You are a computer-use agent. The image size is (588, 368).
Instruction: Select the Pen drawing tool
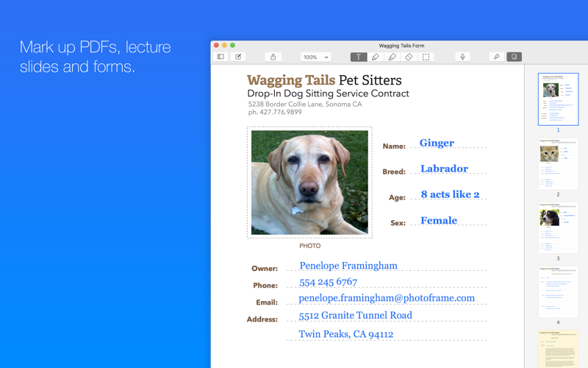click(x=375, y=57)
